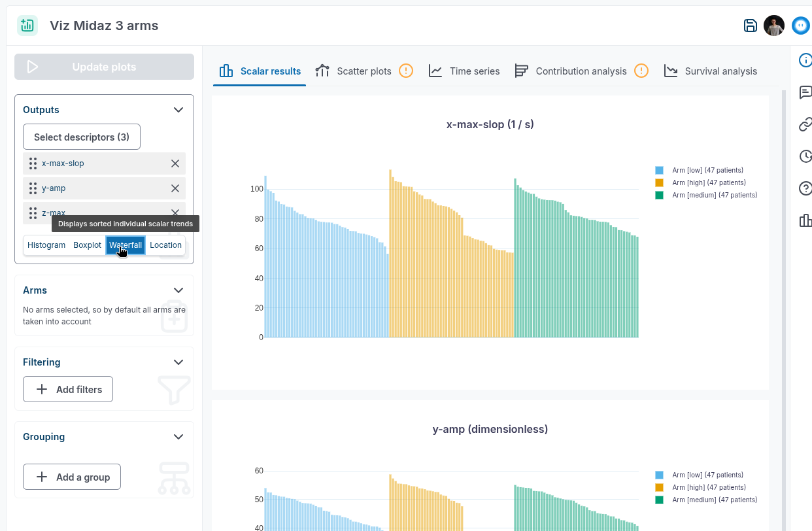
Task: Select the Waterfall plot type
Action: pos(126,245)
